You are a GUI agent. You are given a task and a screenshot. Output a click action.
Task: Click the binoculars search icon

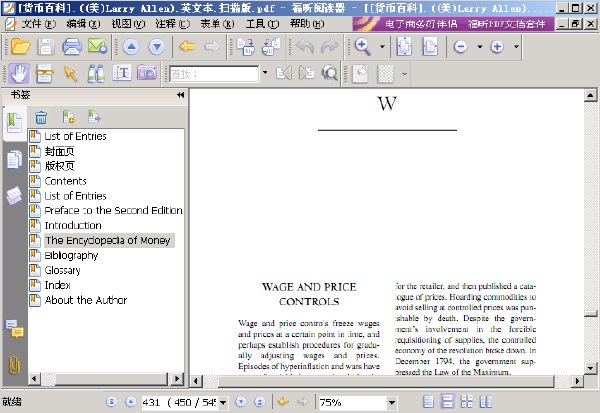click(95, 73)
